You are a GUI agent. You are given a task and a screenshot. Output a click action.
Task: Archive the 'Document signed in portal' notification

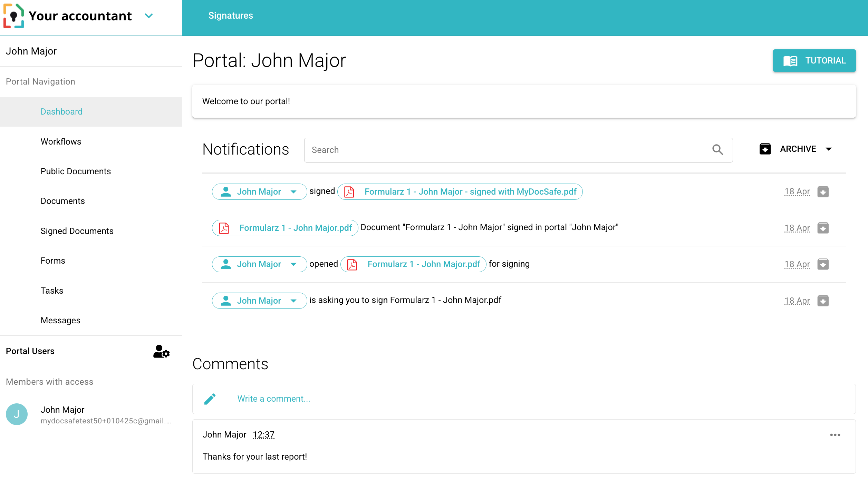point(823,228)
